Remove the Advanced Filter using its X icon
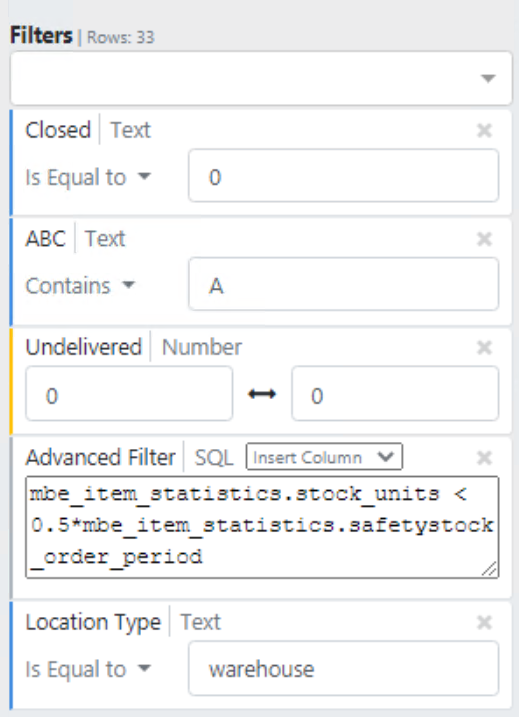 click(x=484, y=458)
